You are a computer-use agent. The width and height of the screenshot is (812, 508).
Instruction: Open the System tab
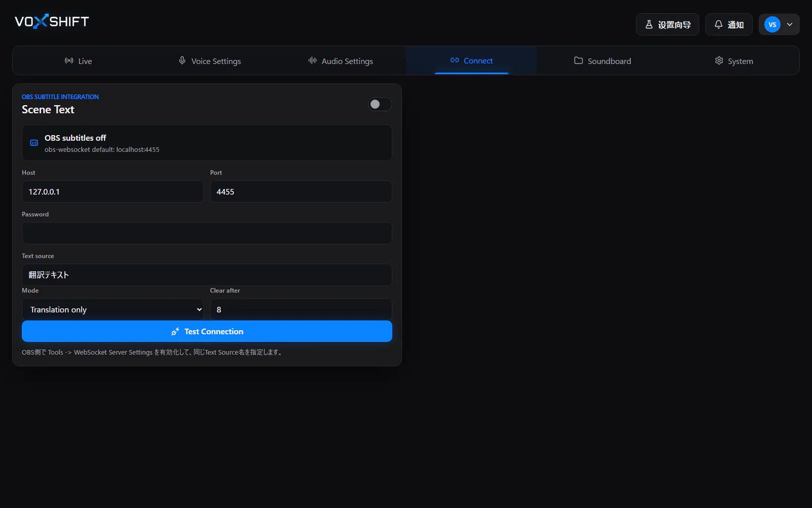734,61
